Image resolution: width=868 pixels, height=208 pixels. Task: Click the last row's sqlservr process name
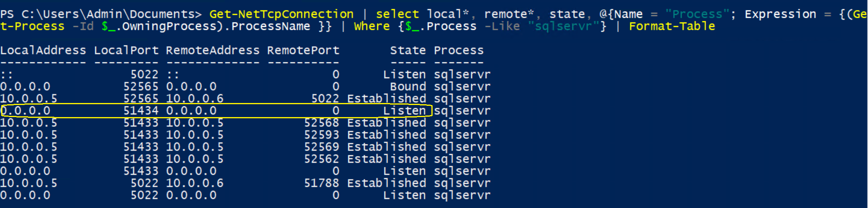(x=462, y=195)
